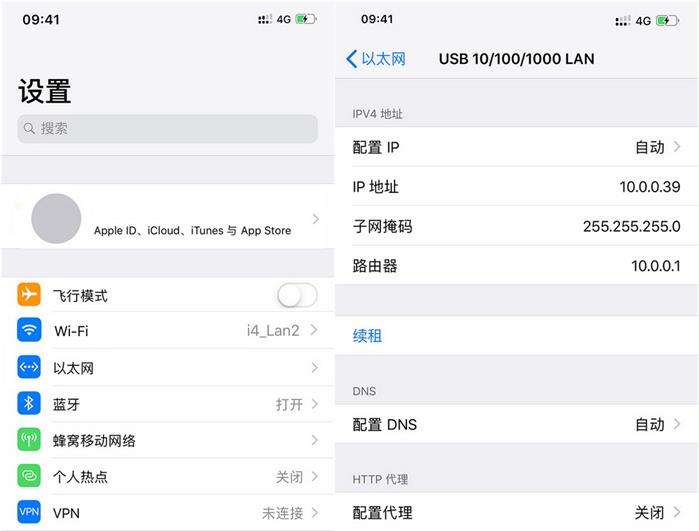Open Wi-Fi settings via its chevron
This screenshot has width=699, height=531.
314,330
